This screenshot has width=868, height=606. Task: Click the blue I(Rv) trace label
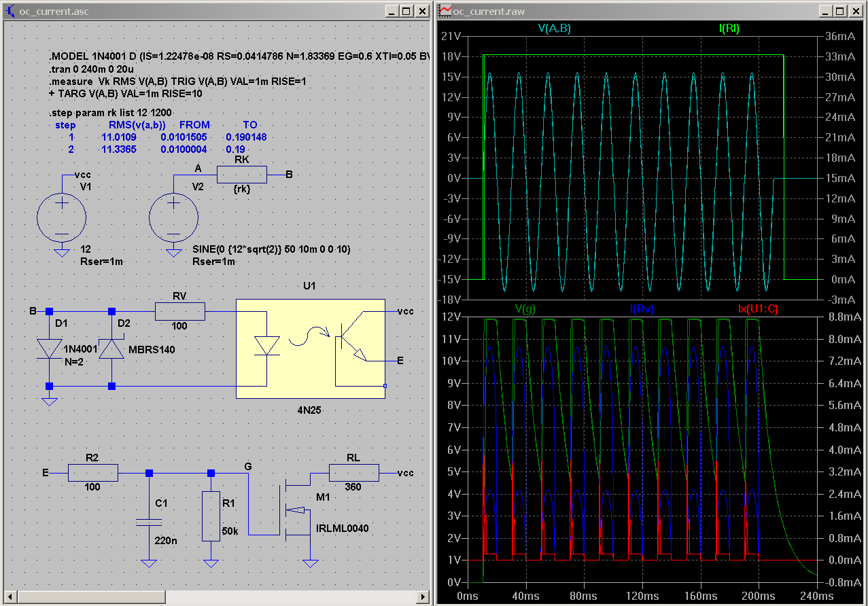tap(642, 308)
